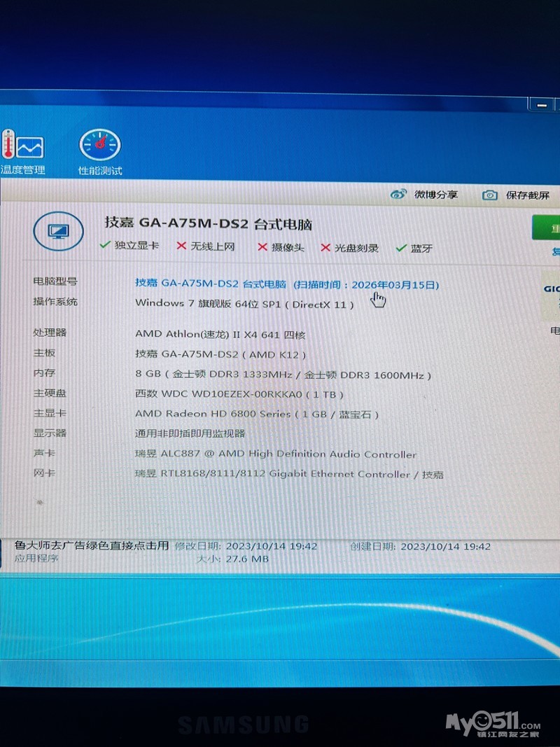Click the blue 技嘉 GA-A75M-DS2 电脑型号 link
The height and width of the screenshot is (747, 560).
[211, 284]
